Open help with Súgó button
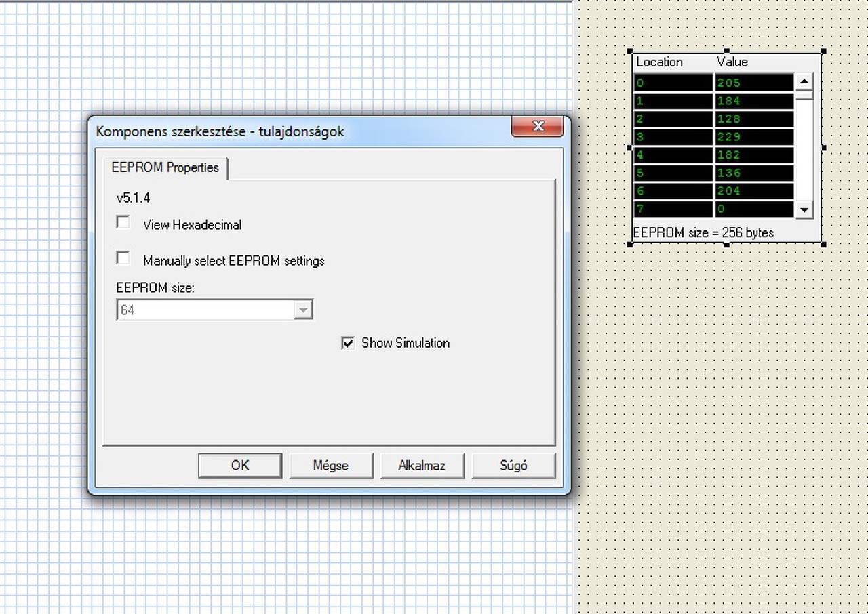Viewport: 868px width, 614px height. click(x=513, y=466)
